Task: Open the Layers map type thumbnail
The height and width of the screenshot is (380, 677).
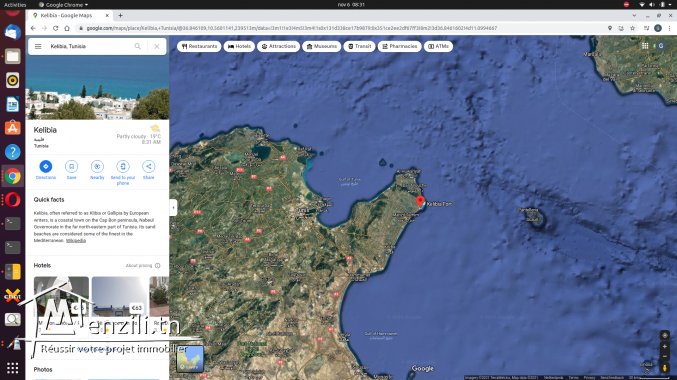Action: (x=190, y=359)
